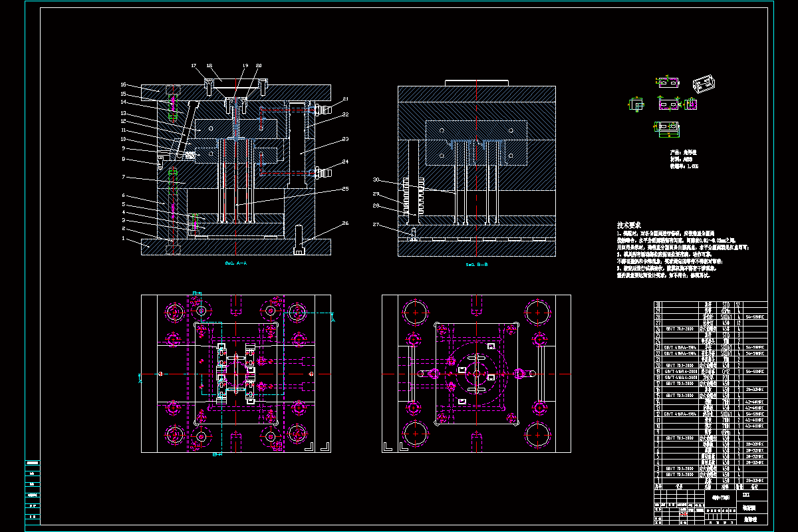Select part balloon 25 in section A-A
The width and height of the screenshot is (798, 532).
pyautogui.click(x=346, y=189)
